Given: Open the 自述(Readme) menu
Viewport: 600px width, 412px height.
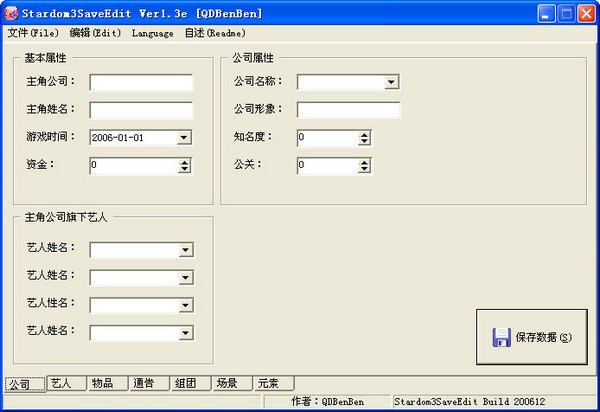Looking at the screenshot, I should point(215,33).
